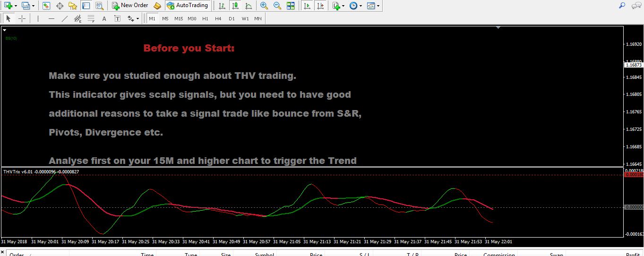Toggle the AutoTrading button
The width and height of the screenshot is (644, 256).
187,6
